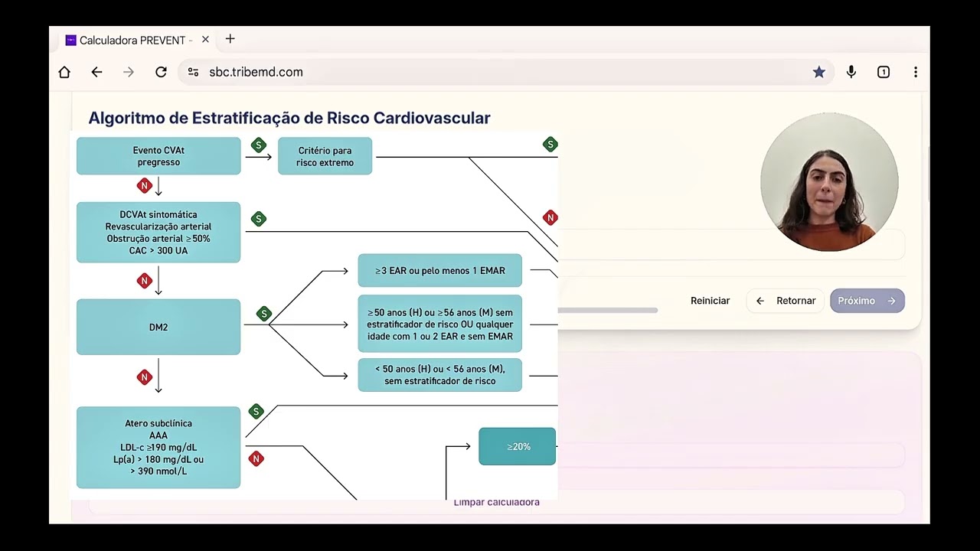Open site settings icon in address bar
980x551 pixels.
coord(193,72)
